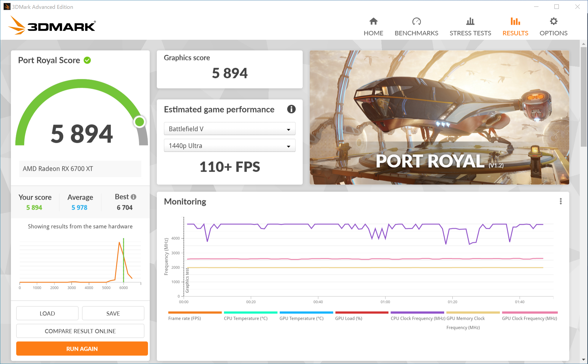
Task: Open the 1440p Ultra resolution dropdown
Action: click(229, 146)
